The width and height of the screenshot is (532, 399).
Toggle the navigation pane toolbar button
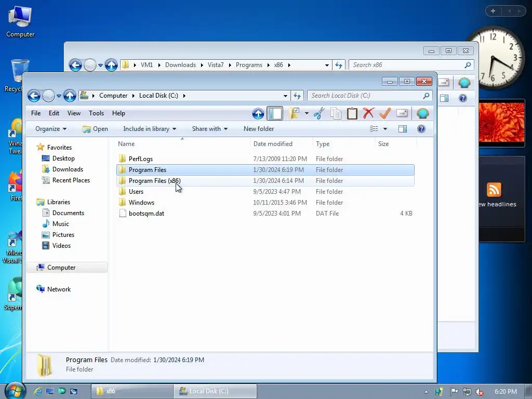click(x=275, y=113)
